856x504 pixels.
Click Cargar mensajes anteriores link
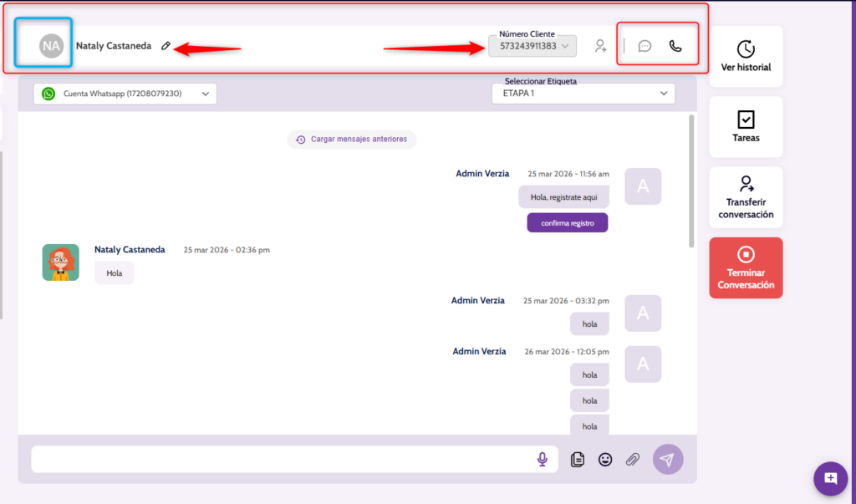[351, 139]
